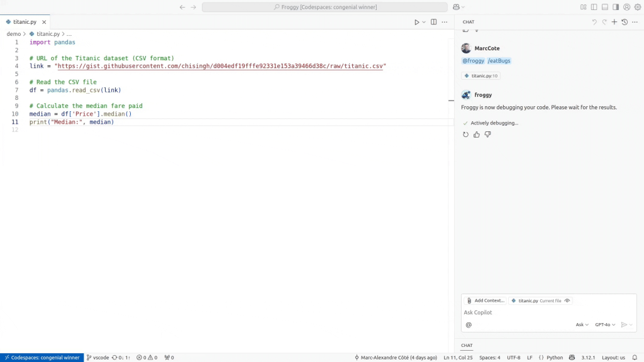The width and height of the screenshot is (644, 362).
Task: Select the titanic.py editor tab
Action: coord(25,22)
